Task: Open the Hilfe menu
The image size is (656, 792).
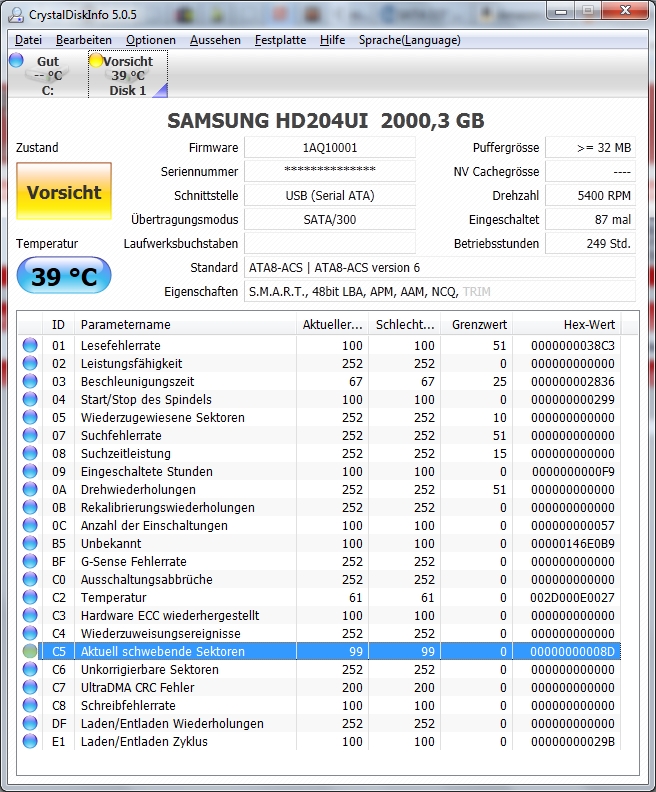Action: [x=332, y=40]
